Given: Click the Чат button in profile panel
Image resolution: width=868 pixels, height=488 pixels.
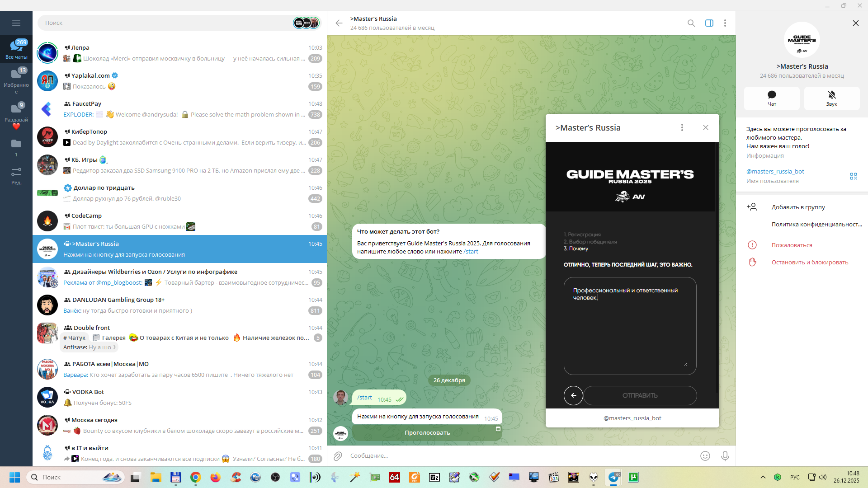Looking at the screenshot, I should (x=771, y=98).
